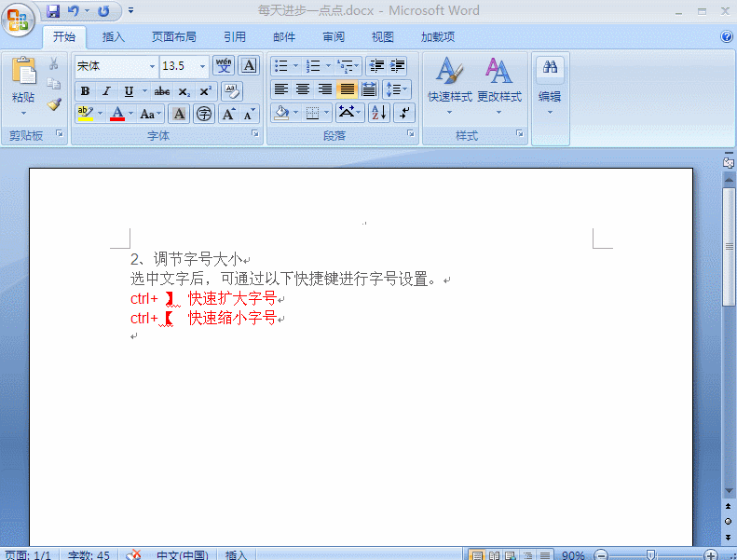Center the text
This screenshot has height=560, width=737.
click(x=303, y=89)
